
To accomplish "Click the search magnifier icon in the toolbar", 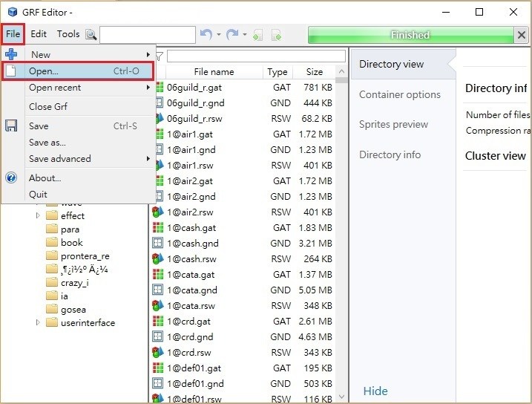I will 91,35.
